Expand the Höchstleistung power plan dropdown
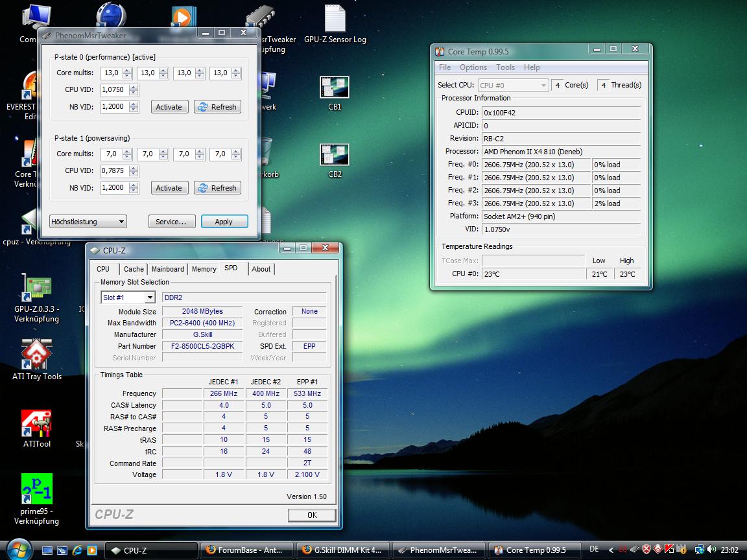The image size is (747, 560). click(88, 222)
